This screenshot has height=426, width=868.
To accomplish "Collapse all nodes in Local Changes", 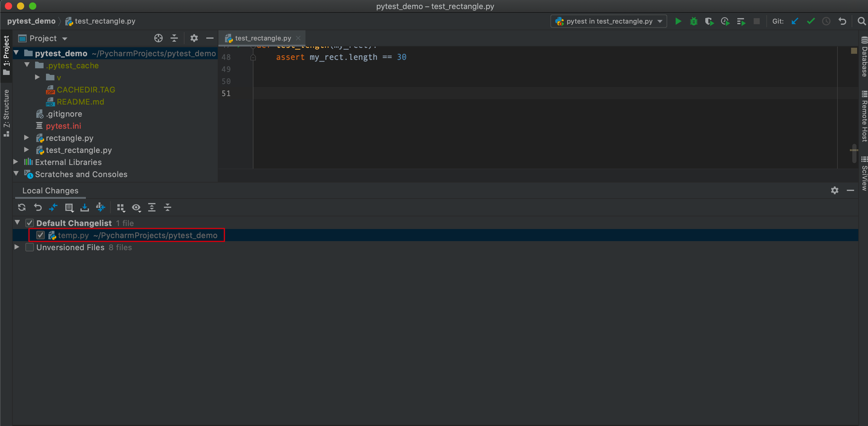I will pyautogui.click(x=168, y=207).
